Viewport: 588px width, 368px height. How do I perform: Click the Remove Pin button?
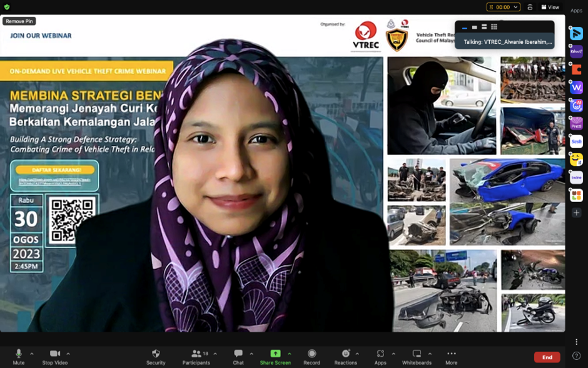click(19, 21)
